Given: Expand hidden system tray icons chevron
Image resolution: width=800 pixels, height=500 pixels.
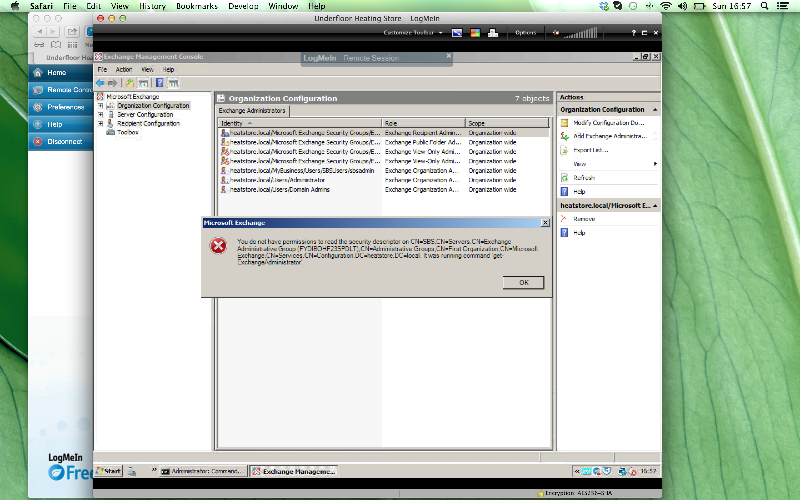Looking at the screenshot, I should tap(577, 471).
